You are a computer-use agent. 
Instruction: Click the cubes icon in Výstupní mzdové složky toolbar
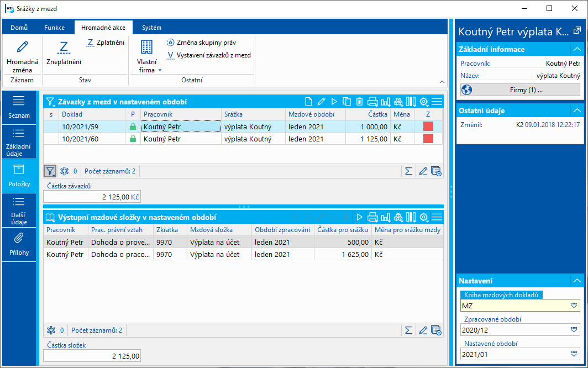point(398,217)
